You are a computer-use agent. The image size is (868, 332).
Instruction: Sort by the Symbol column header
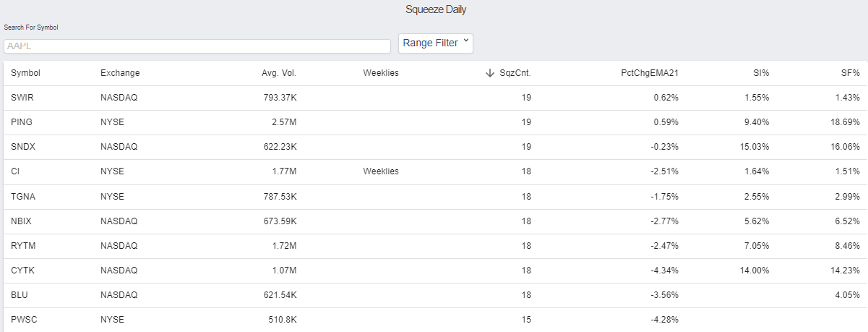coord(25,73)
